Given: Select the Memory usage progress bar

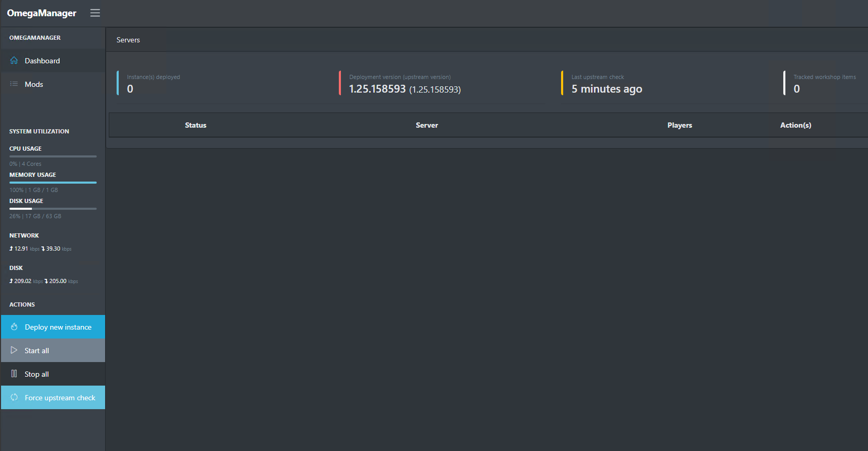Looking at the screenshot, I should (53, 183).
